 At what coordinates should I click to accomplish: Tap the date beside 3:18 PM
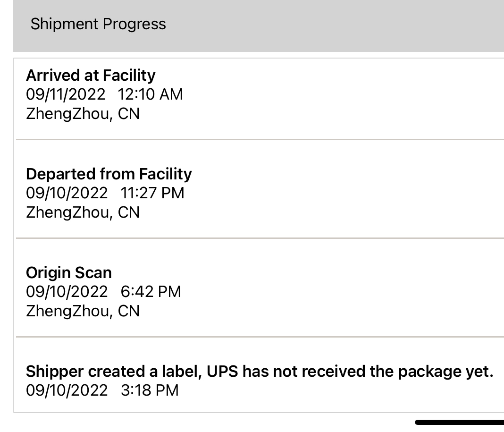pyautogui.click(x=67, y=390)
